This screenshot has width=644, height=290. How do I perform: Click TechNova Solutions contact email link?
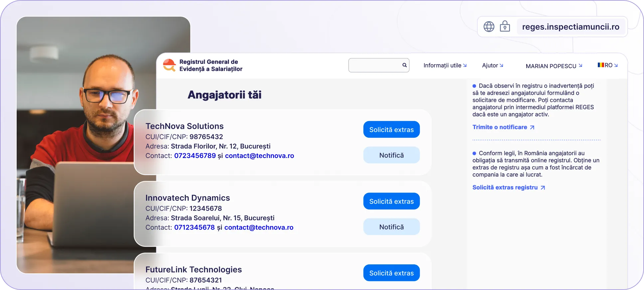(x=259, y=156)
